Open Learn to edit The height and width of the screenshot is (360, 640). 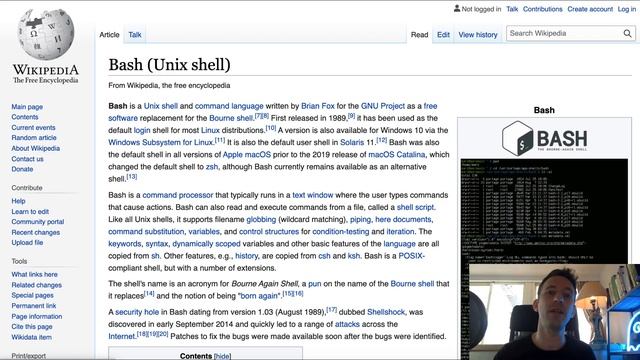tap(30, 211)
